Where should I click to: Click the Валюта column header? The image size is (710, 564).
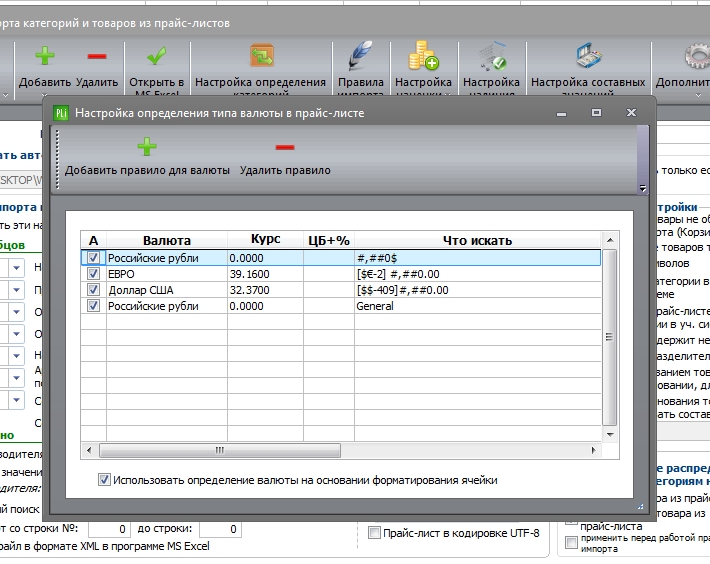tap(167, 240)
